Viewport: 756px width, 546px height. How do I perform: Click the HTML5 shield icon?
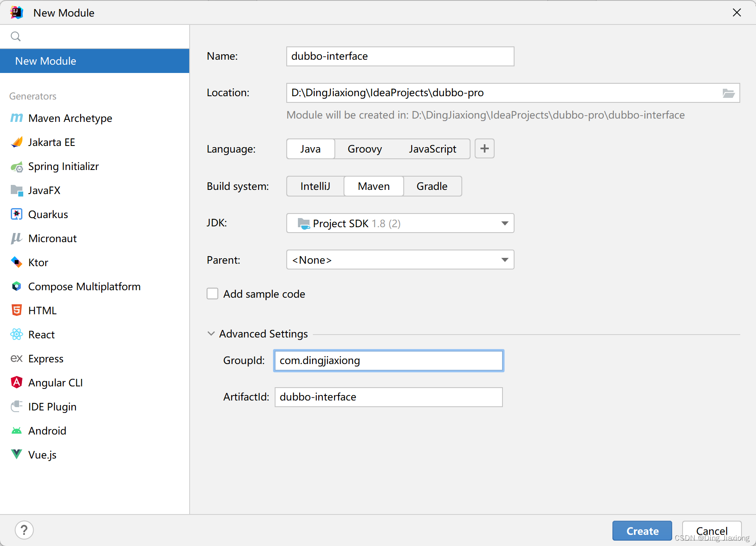pos(17,310)
